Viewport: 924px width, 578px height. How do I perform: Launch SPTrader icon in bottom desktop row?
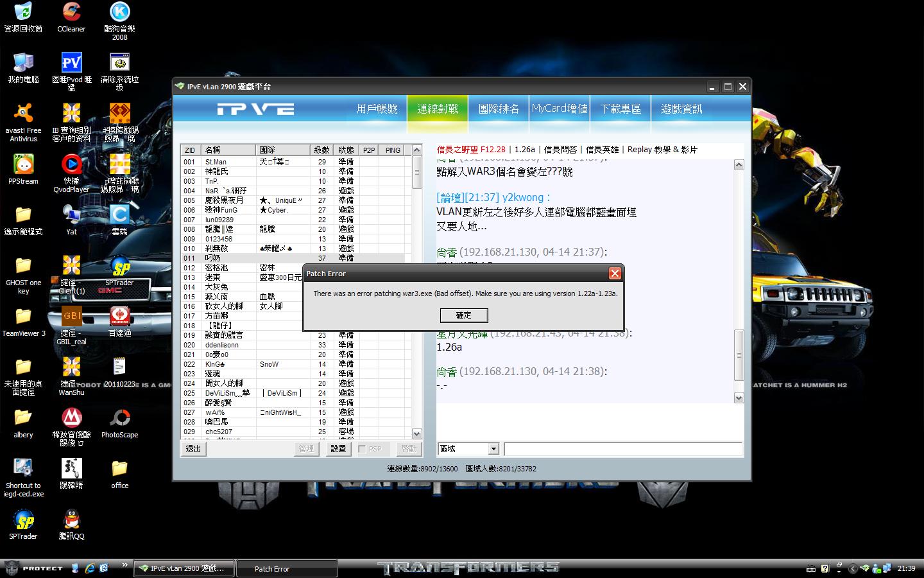click(23, 524)
